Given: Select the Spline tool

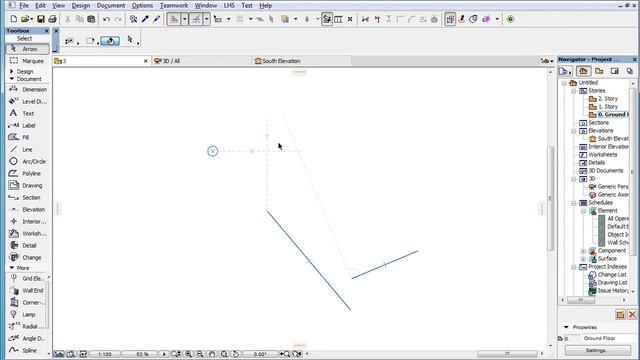Looking at the screenshot, I should 27,350.
